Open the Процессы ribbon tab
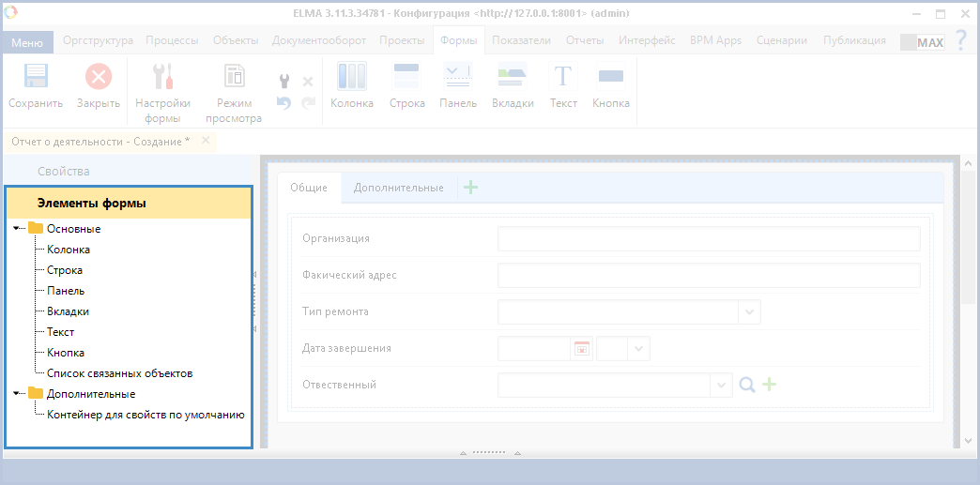This screenshot has width=980, height=485. (172, 40)
